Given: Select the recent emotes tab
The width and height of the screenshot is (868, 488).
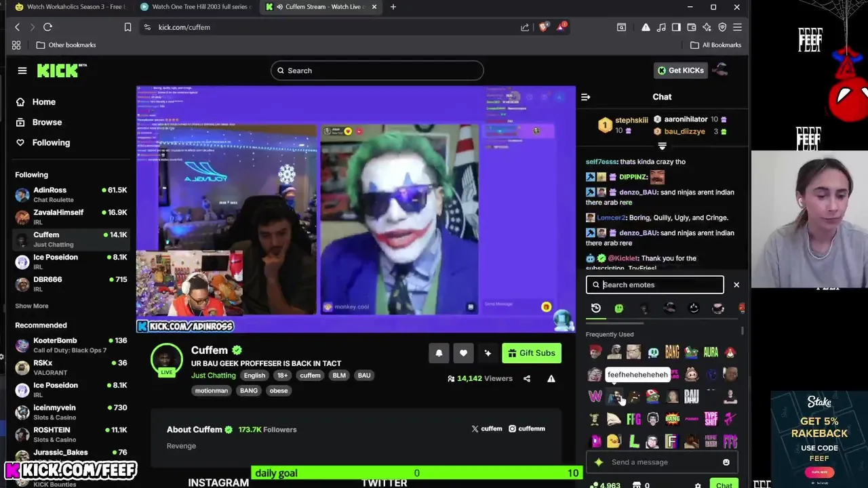Looking at the screenshot, I should [x=596, y=308].
